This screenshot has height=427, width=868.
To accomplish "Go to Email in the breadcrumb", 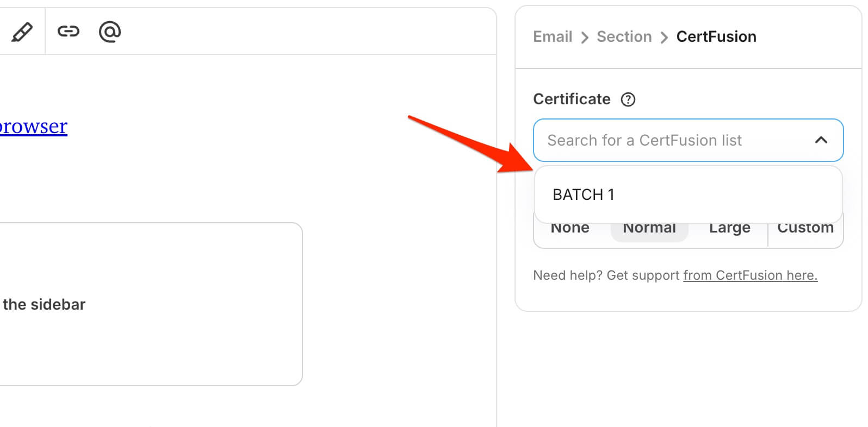I will pos(553,36).
